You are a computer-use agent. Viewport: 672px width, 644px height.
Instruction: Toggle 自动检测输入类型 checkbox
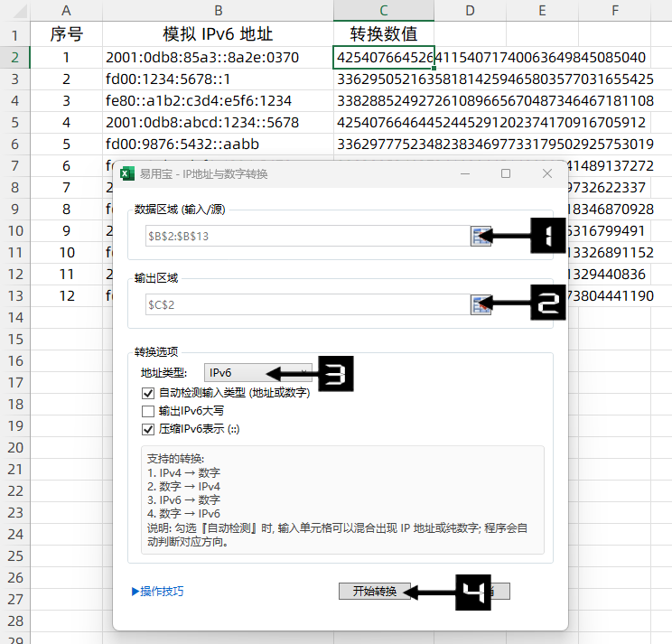pos(149,393)
